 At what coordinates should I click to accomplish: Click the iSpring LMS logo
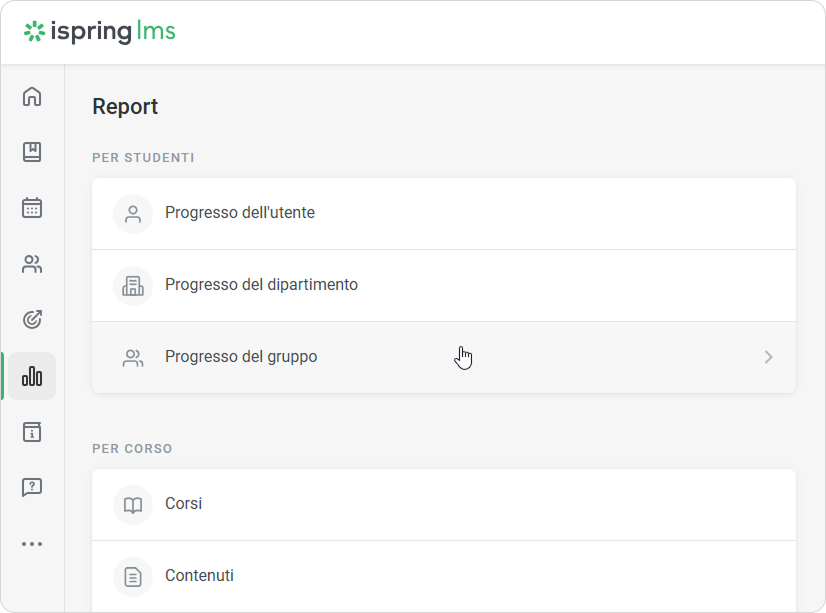pos(100,32)
